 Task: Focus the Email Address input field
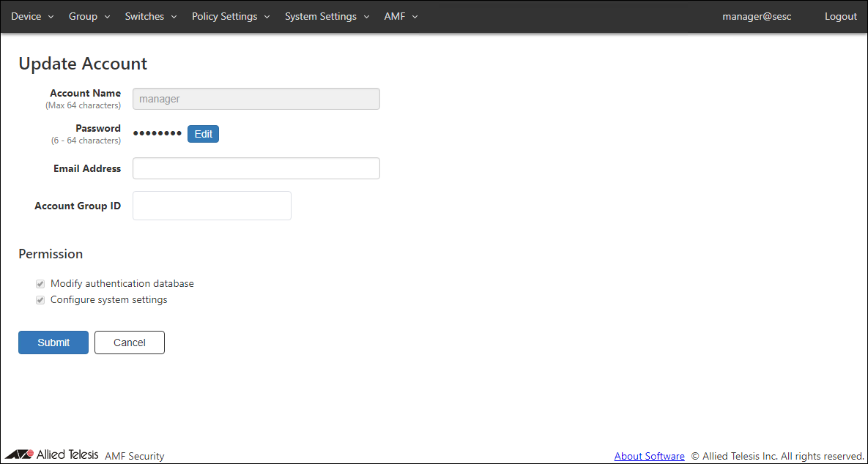click(256, 168)
